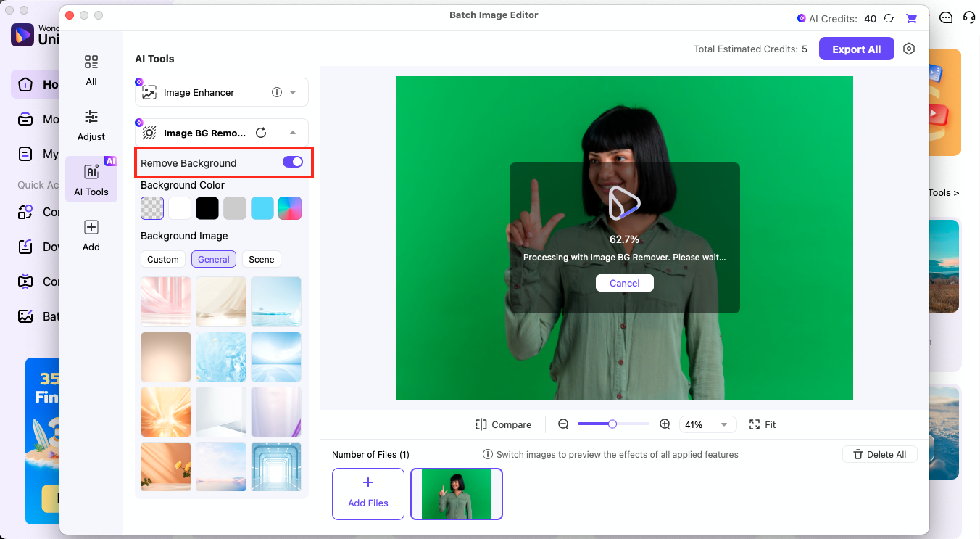
Task: Switch to the Scene background tab
Action: [x=262, y=259]
